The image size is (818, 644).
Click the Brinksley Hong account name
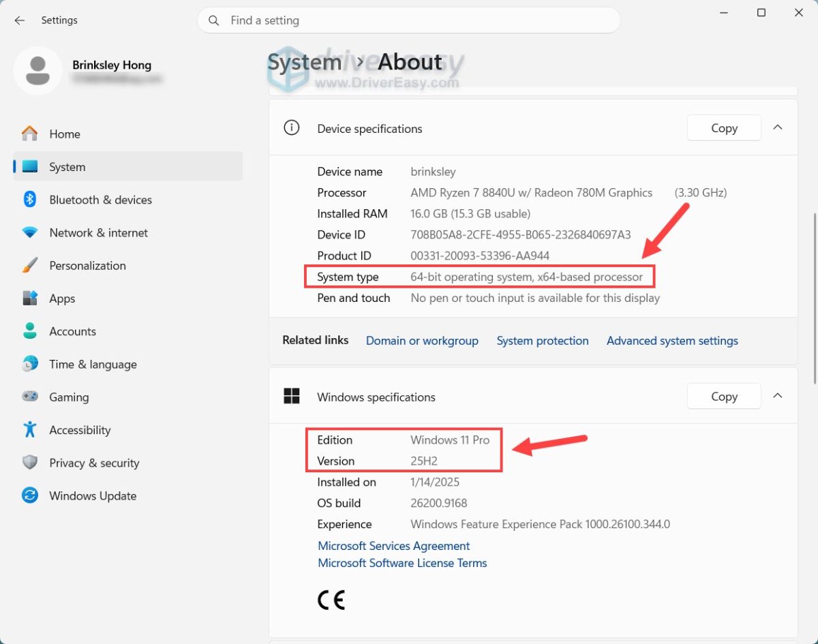click(x=112, y=65)
